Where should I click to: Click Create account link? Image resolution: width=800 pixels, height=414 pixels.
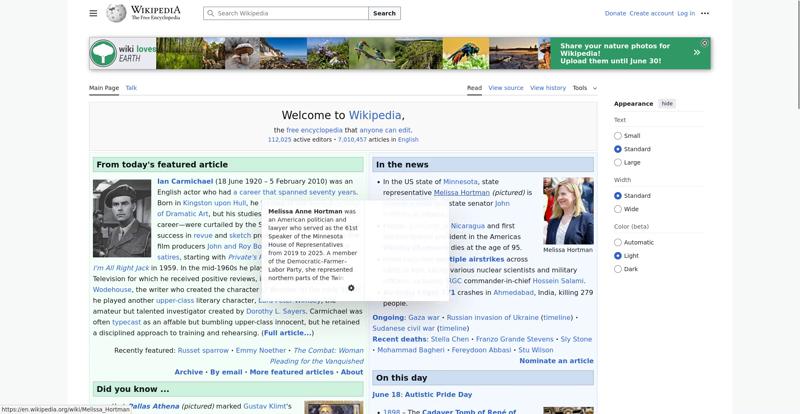[x=652, y=13]
